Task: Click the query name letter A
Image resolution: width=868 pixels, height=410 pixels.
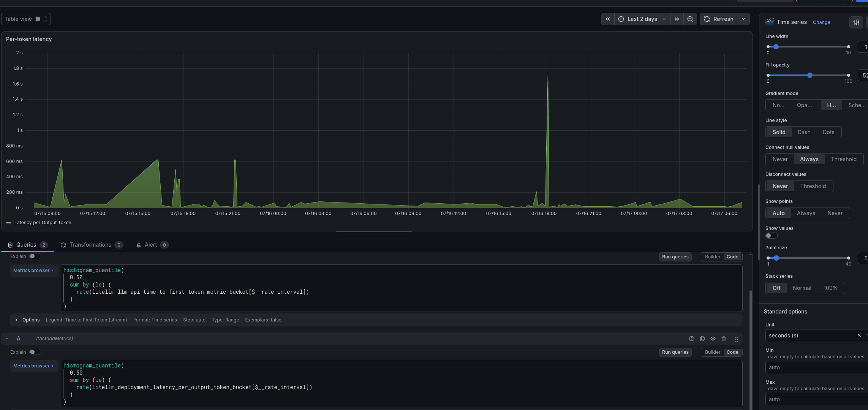Action: [x=19, y=339]
